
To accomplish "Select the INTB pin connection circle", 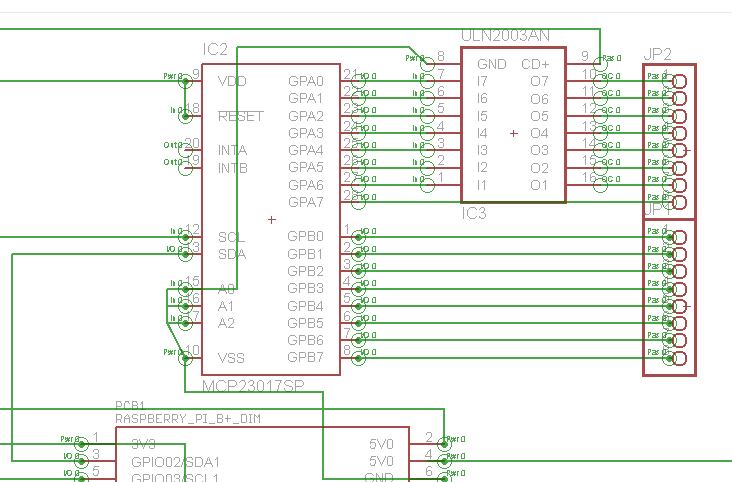I will click(185, 167).
